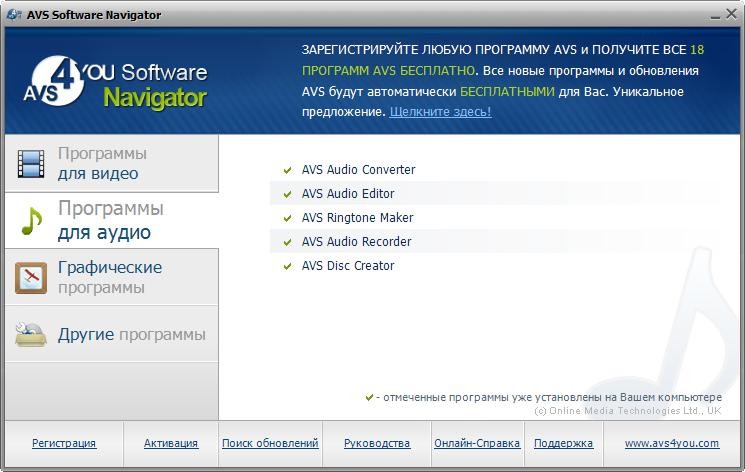Viewport: 745px width, 472px height.
Task: Close the AVS Software Navigator window
Action: [731, 14]
